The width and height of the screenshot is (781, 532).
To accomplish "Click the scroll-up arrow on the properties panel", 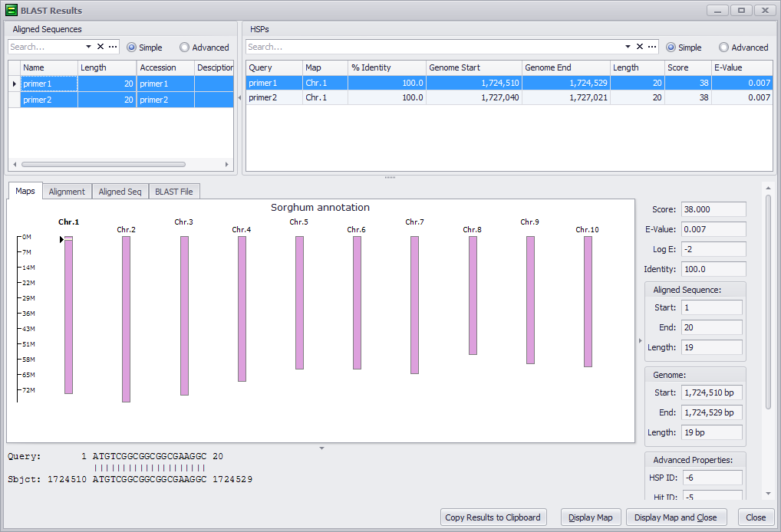I will (769, 186).
